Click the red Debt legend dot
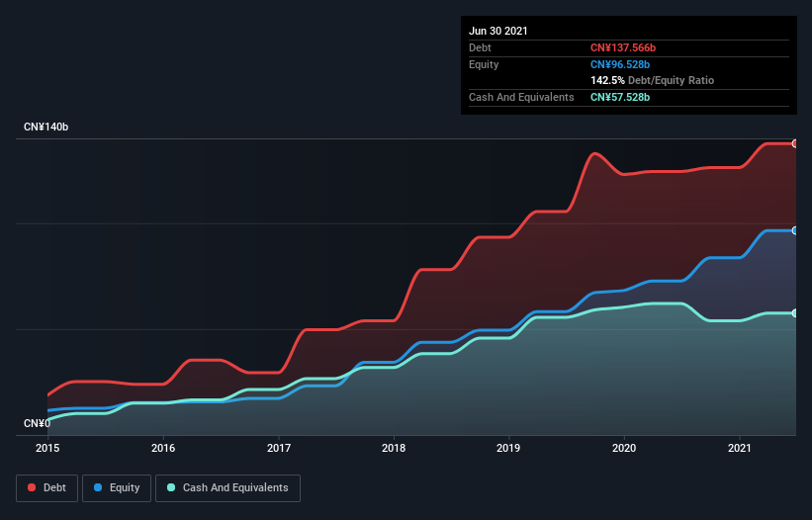 [x=32, y=487]
